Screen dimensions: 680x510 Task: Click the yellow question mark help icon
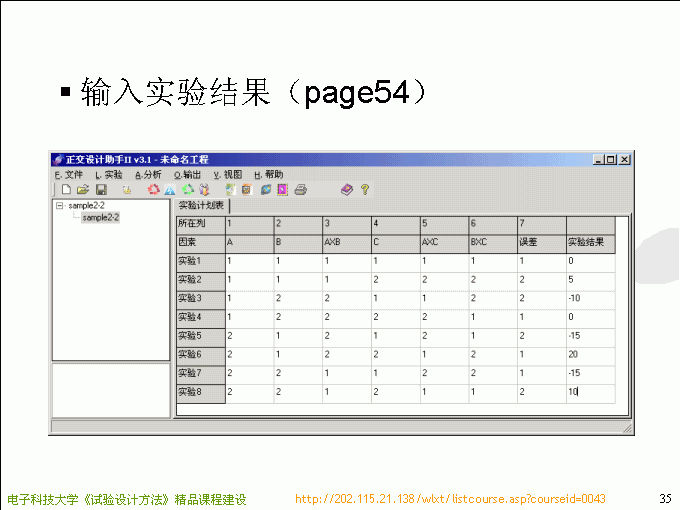coord(365,189)
